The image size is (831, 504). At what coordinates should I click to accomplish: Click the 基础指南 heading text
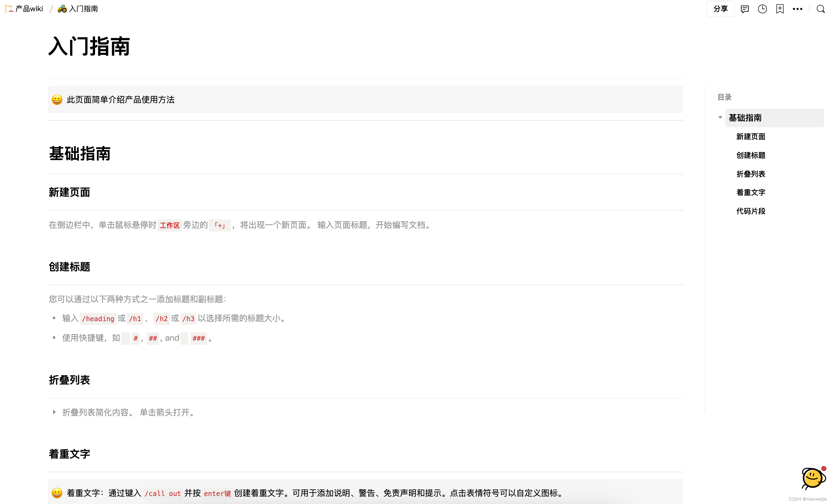tap(80, 154)
